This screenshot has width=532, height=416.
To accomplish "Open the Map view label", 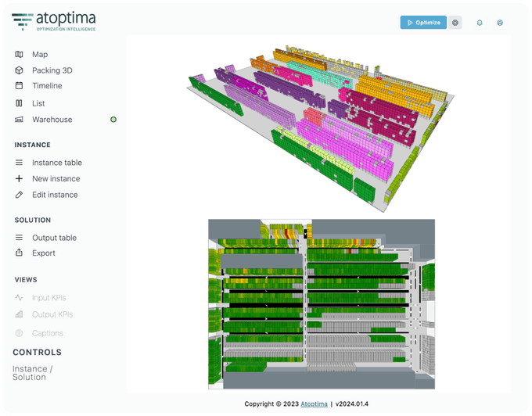I will 40,54.
